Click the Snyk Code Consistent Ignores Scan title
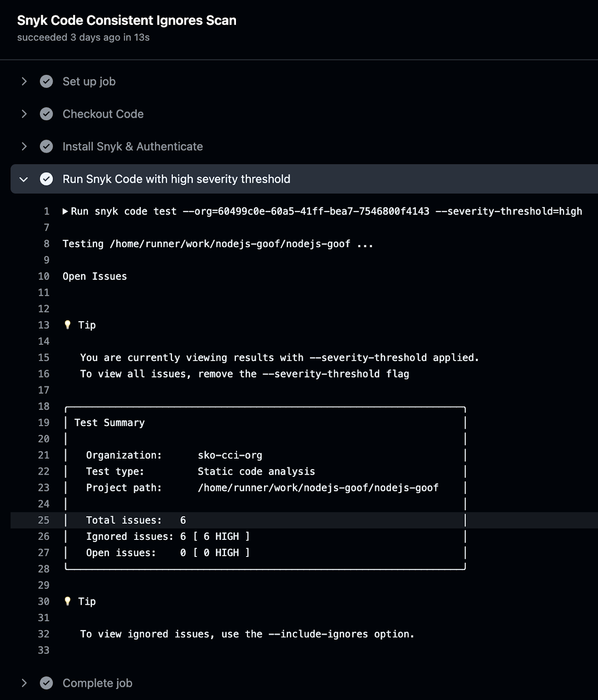Viewport: 598px width, 700px height. point(127,21)
